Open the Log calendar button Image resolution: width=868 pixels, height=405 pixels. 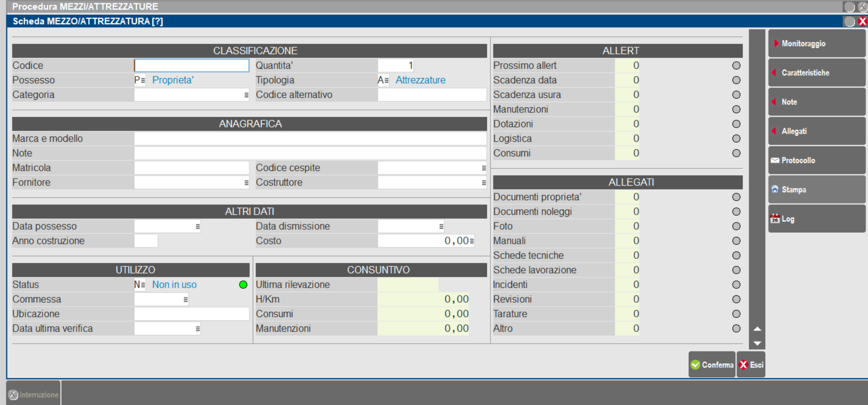pos(816,219)
